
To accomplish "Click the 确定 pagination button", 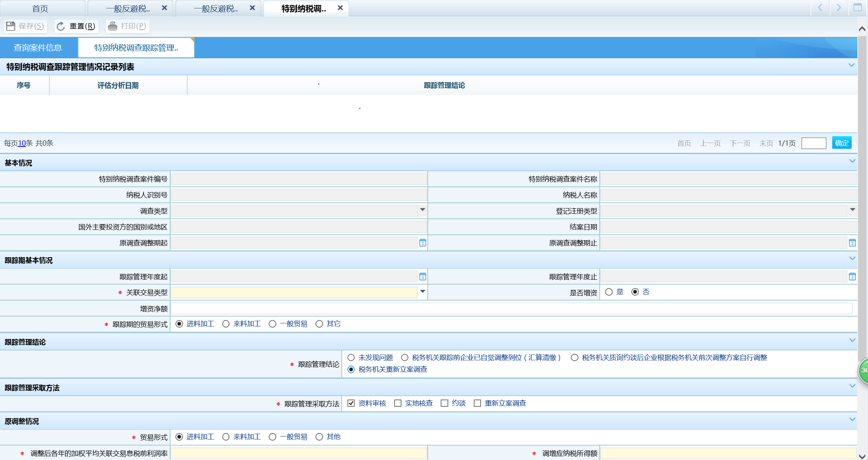I will (x=842, y=143).
